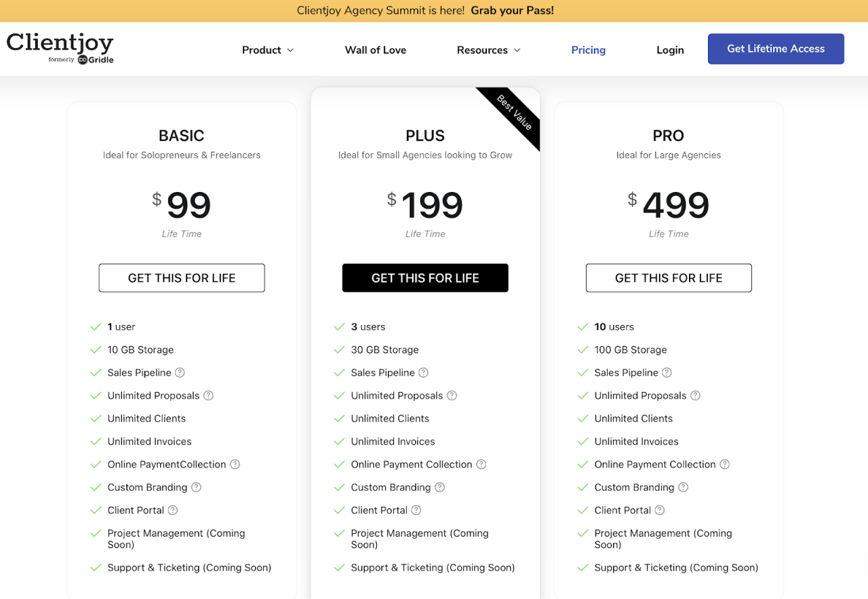Screen dimensions: 868x599
Task: Click help icon beside Plus Unlimited Proposals
Action: tap(452, 395)
